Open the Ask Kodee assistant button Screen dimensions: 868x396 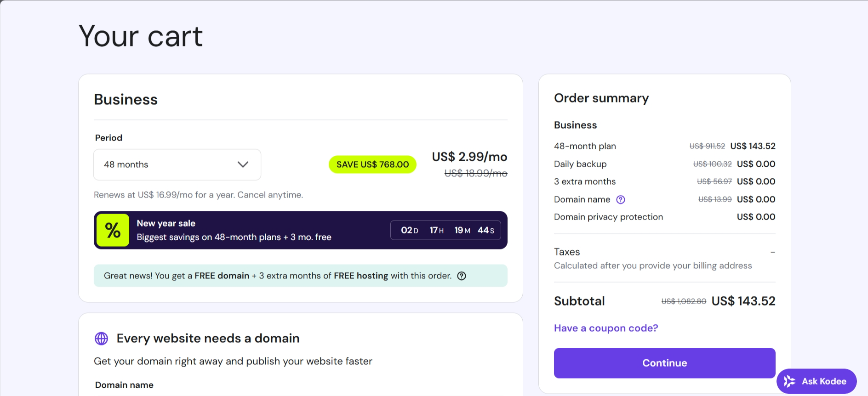817,381
